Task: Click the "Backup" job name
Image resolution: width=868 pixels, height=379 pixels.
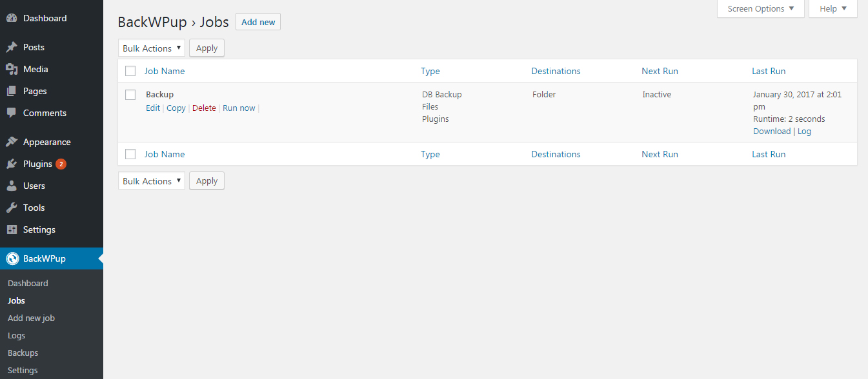Action: click(159, 94)
